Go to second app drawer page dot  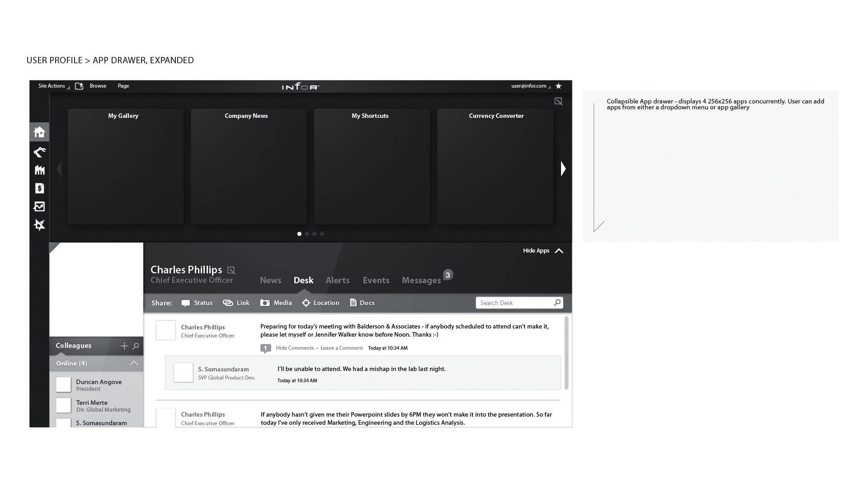point(307,234)
